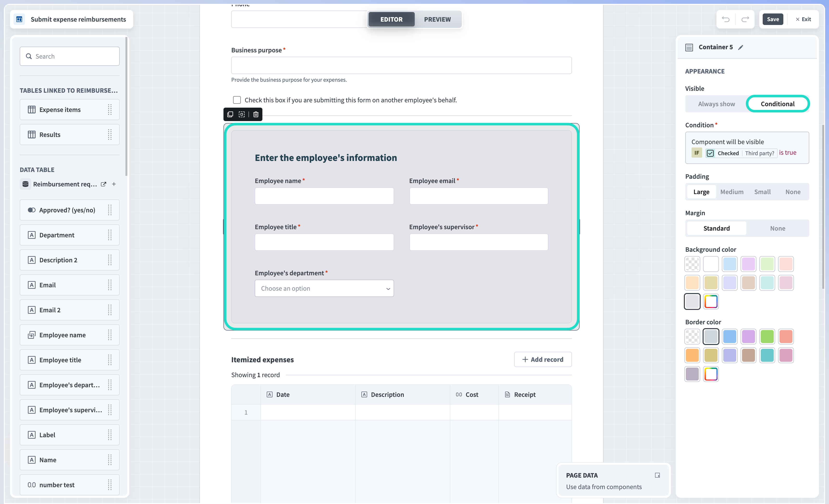Choose teal border color swatch
Screen dimensions: 829x504
pos(767,355)
